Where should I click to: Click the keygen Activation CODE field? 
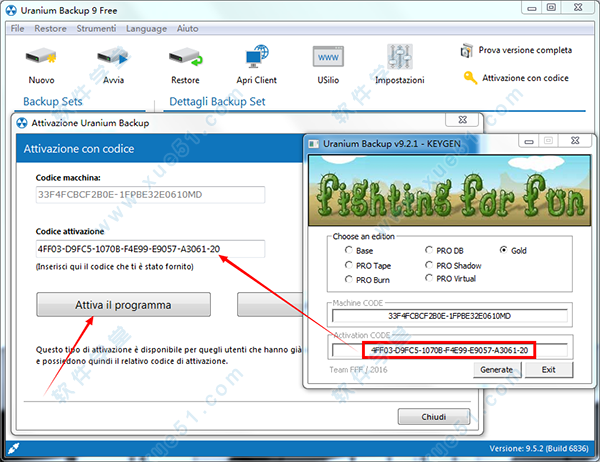click(x=450, y=350)
